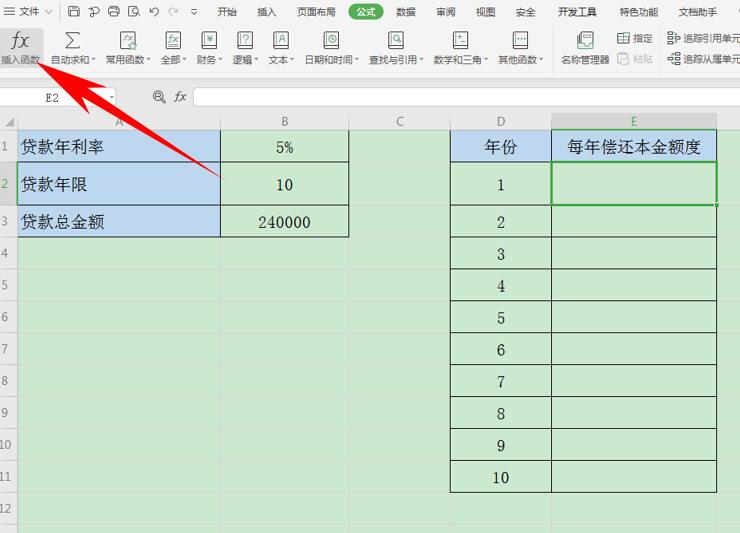
Task: Expand the quick access toolbar dropdown arrow
Action: (x=194, y=12)
